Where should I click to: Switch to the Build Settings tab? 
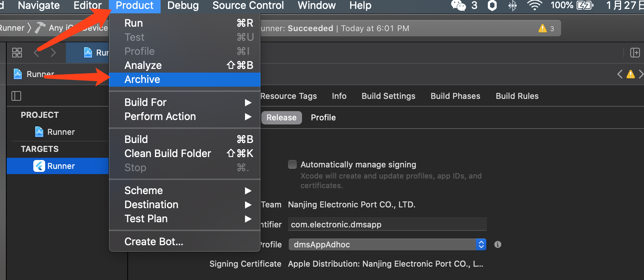[x=388, y=96]
